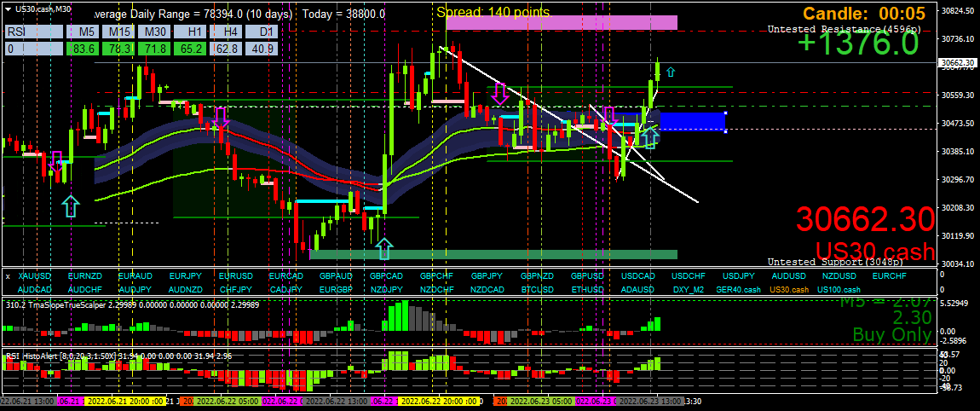980x411 pixels.
Task: Click the green untested support zone
Action: point(493,254)
